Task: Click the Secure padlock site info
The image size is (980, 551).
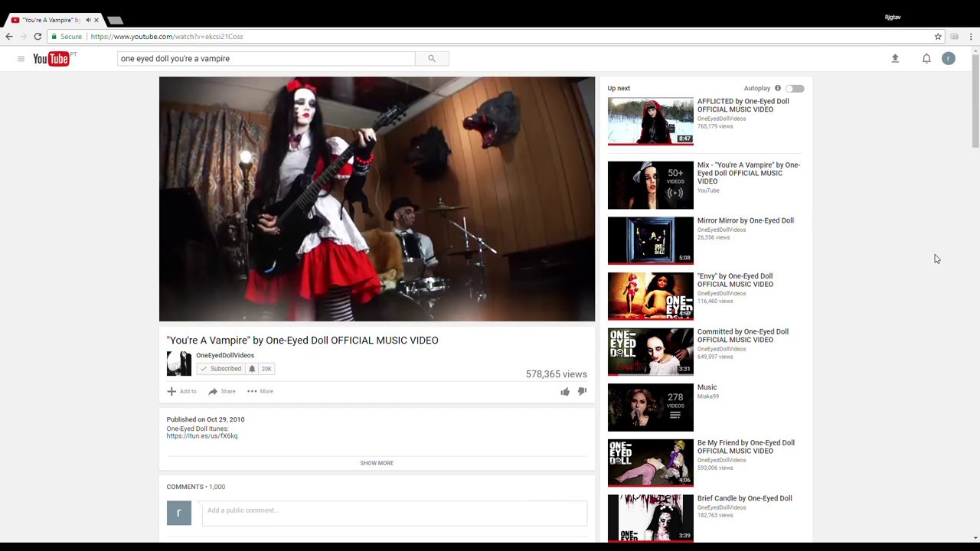Action: pyautogui.click(x=67, y=36)
